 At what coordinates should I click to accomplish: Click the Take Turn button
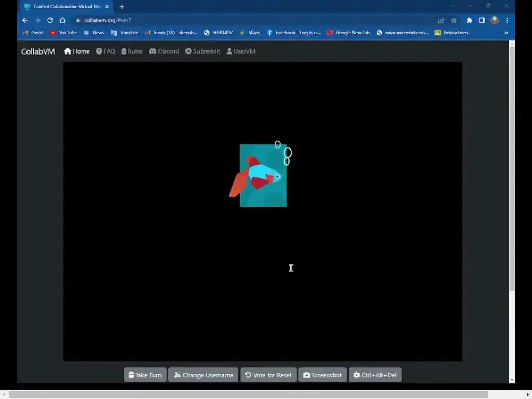coord(145,375)
